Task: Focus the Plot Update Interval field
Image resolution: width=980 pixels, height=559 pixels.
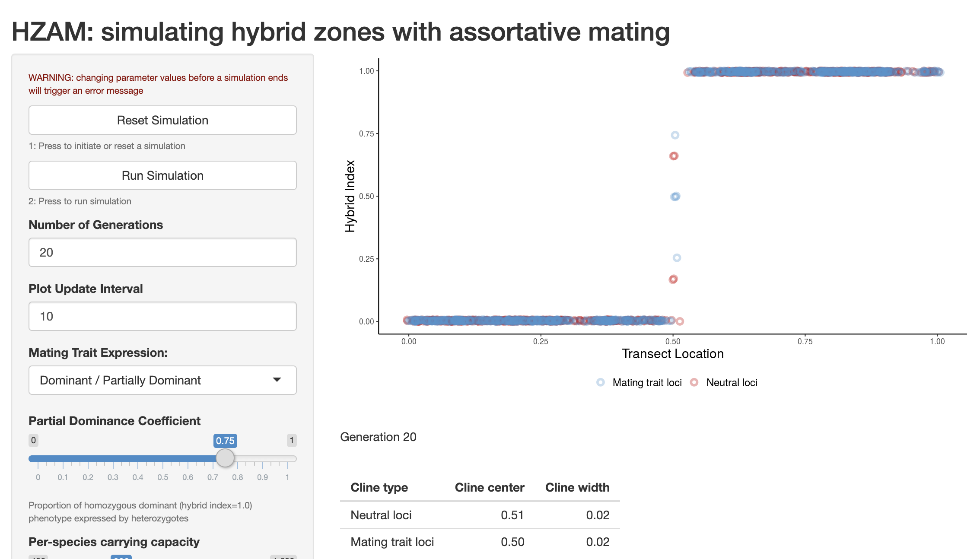Action: pos(162,316)
